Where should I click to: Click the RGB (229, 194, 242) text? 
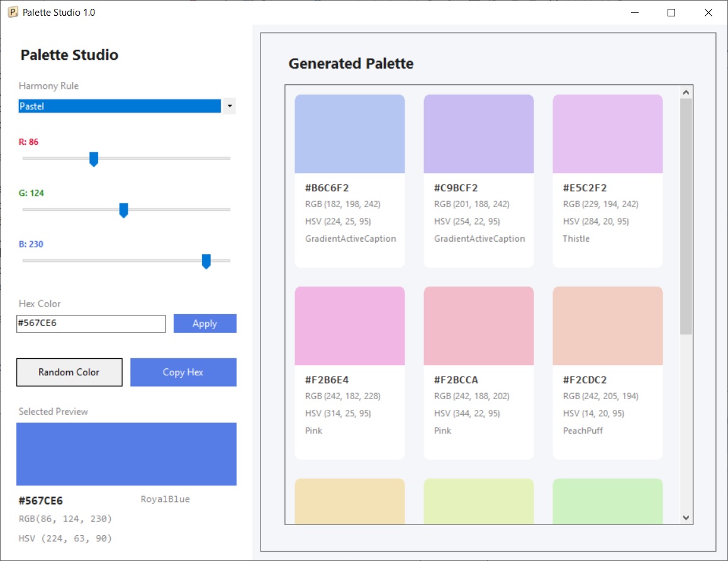tap(601, 204)
